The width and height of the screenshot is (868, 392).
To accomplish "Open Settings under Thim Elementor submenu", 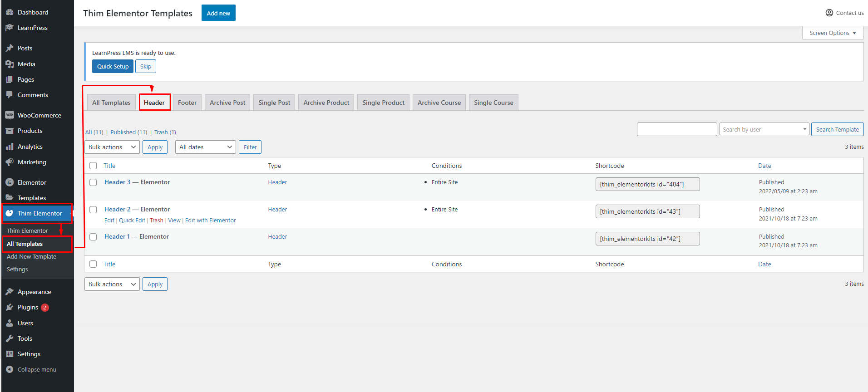I will [x=17, y=269].
